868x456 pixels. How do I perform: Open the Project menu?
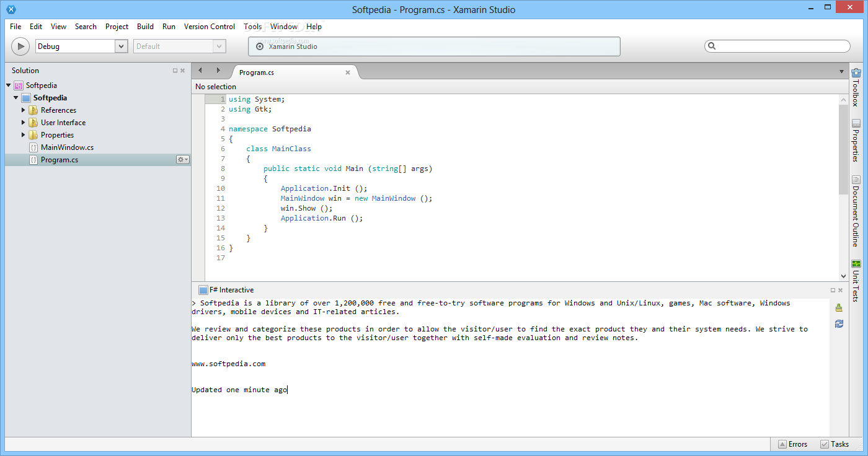[117, 27]
